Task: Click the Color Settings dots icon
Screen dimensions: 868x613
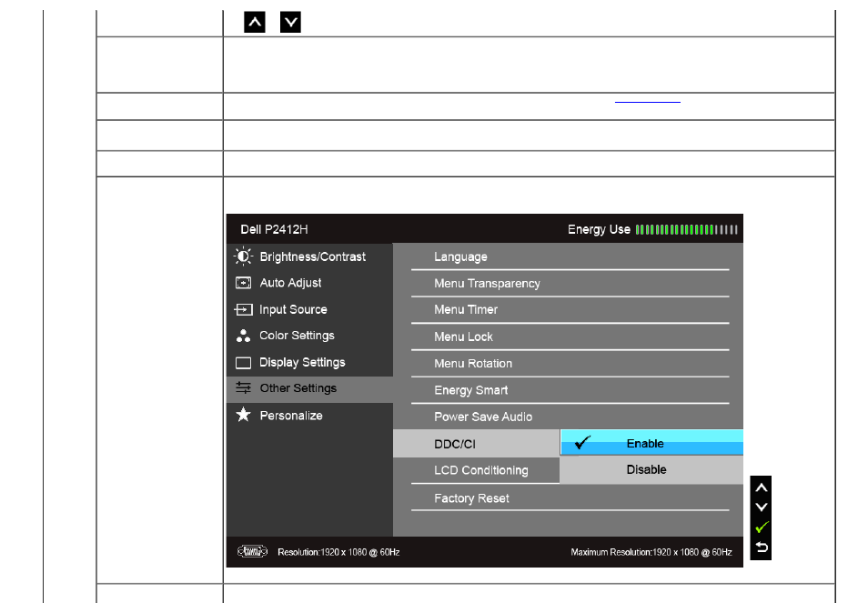Action: [x=243, y=336]
